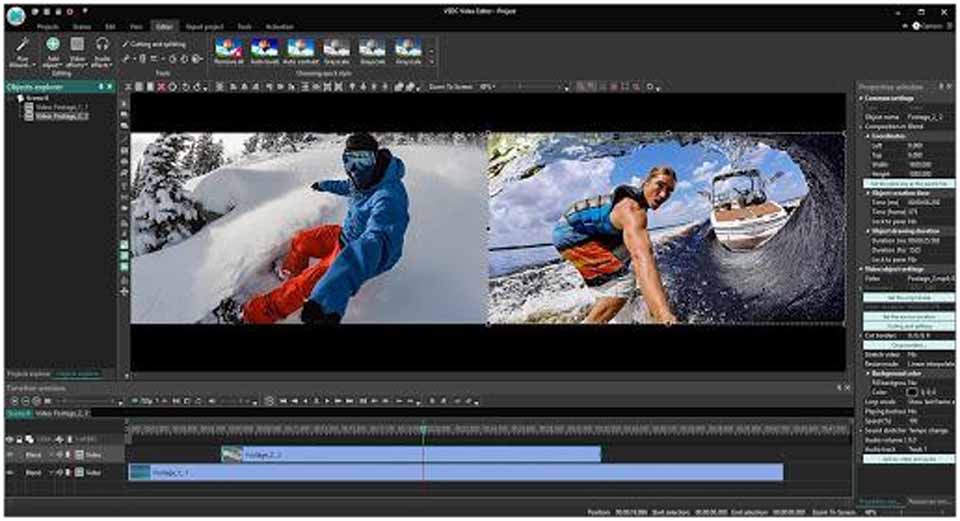Screen dimensions: 960x521
Task: Toggle visibility of the Footage_1_1 track
Action: (11, 471)
